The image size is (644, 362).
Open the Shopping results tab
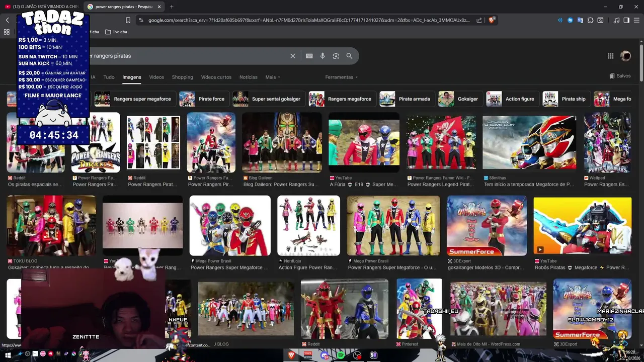(183, 77)
